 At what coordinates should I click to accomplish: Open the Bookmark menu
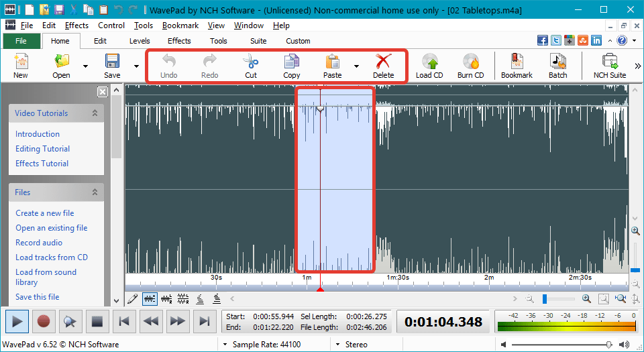pos(180,25)
